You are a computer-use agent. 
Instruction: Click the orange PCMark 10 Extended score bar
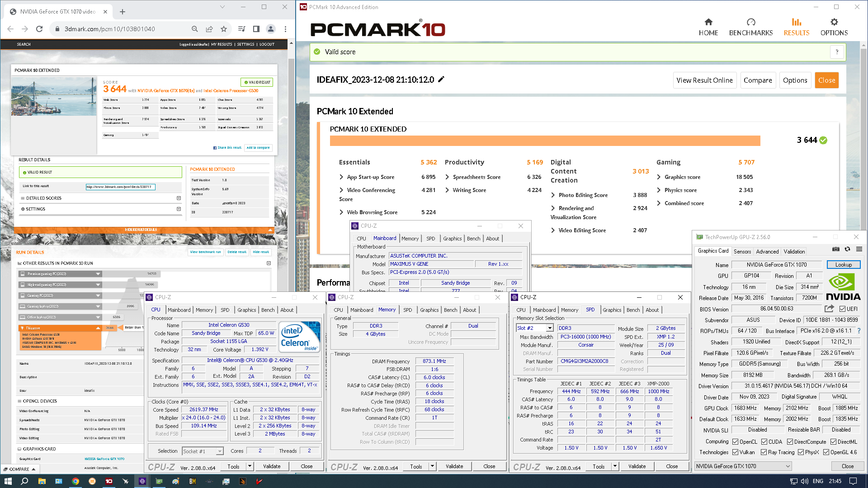pyautogui.click(x=545, y=141)
